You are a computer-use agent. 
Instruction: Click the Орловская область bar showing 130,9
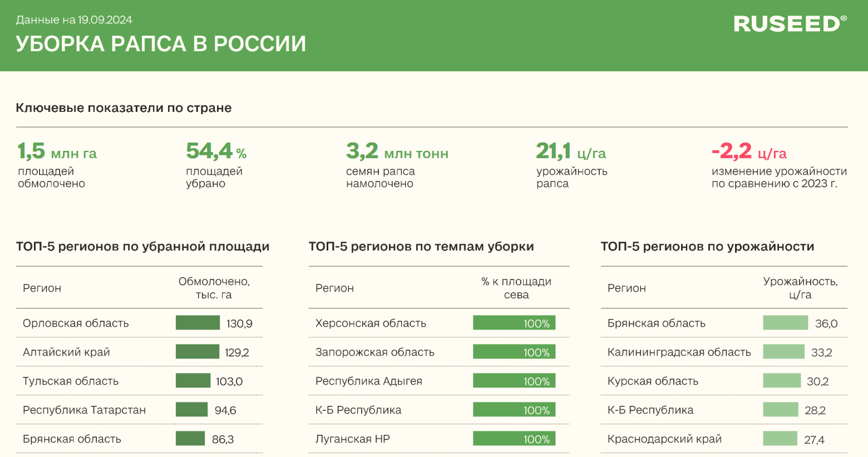[x=198, y=323]
